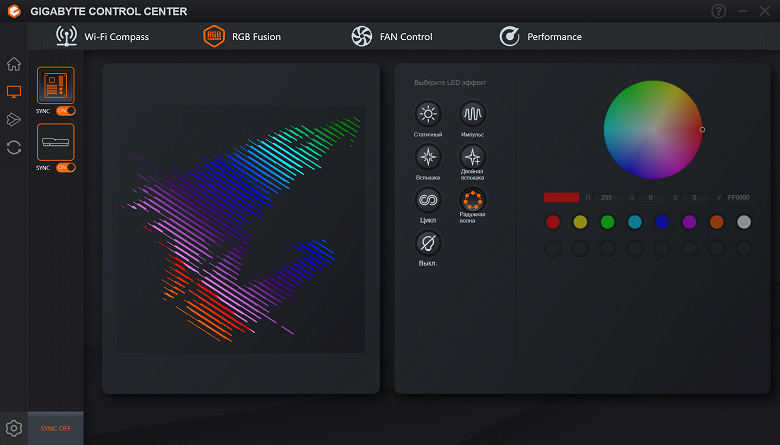Toggle SYNC switch under memory device
This screenshot has width=780, height=445.
click(x=66, y=168)
